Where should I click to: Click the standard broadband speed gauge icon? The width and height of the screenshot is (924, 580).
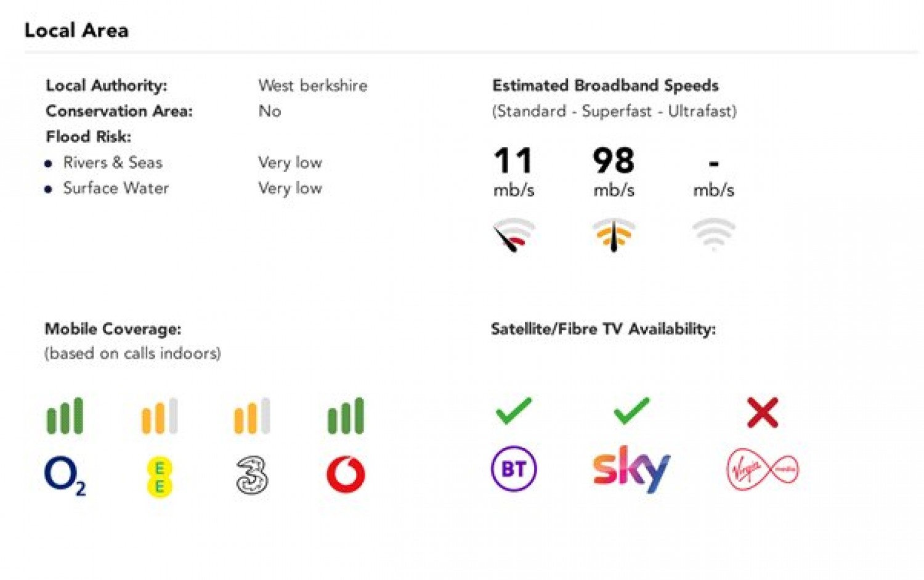(514, 235)
